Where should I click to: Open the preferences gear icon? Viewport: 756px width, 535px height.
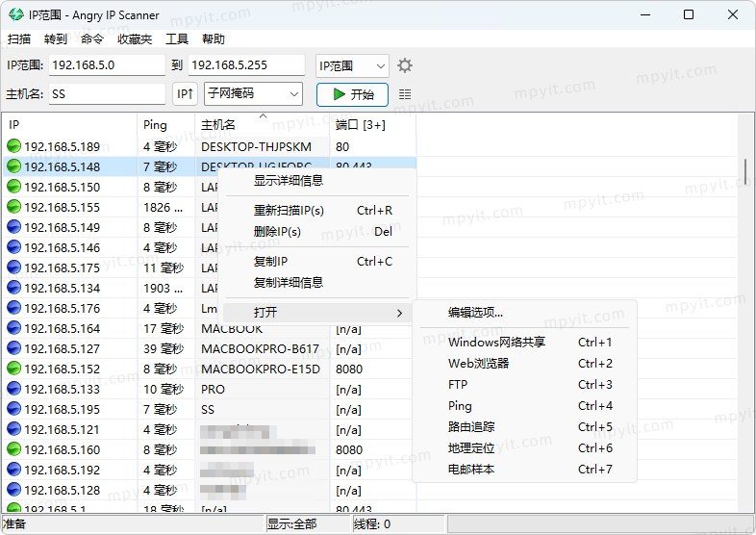click(405, 65)
